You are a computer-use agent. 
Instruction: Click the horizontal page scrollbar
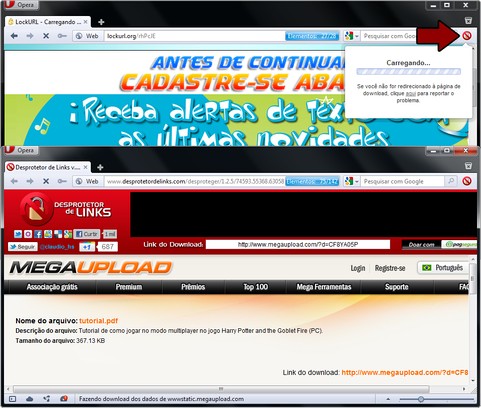click(221, 389)
